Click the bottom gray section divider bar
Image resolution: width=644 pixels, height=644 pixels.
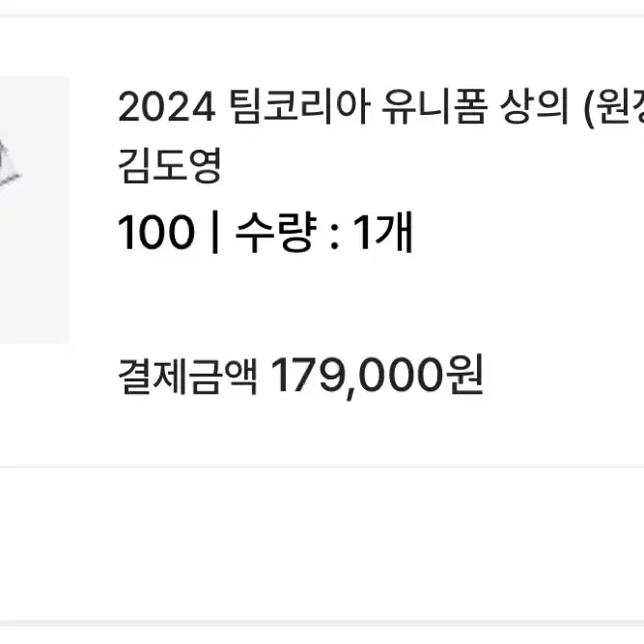tap(322, 624)
